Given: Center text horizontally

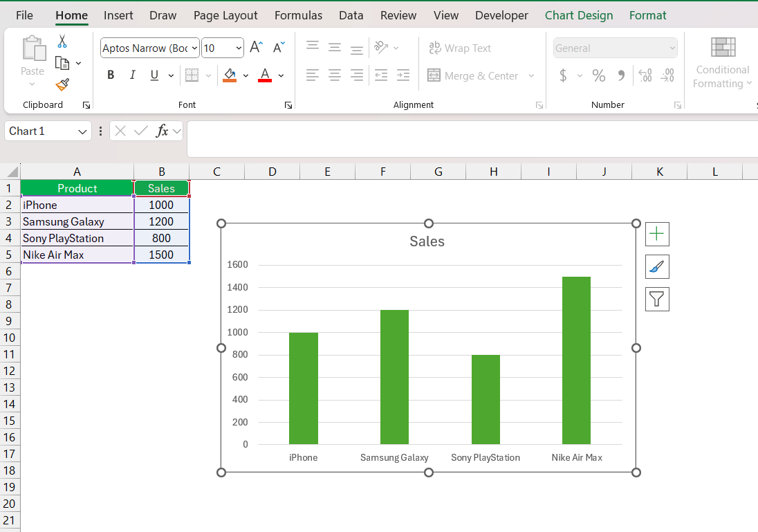Looking at the screenshot, I should [x=335, y=75].
